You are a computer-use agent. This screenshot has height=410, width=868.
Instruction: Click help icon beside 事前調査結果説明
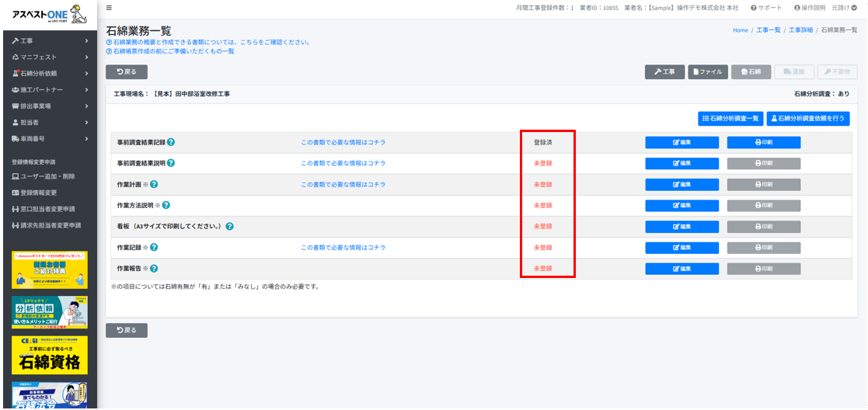(171, 163)
